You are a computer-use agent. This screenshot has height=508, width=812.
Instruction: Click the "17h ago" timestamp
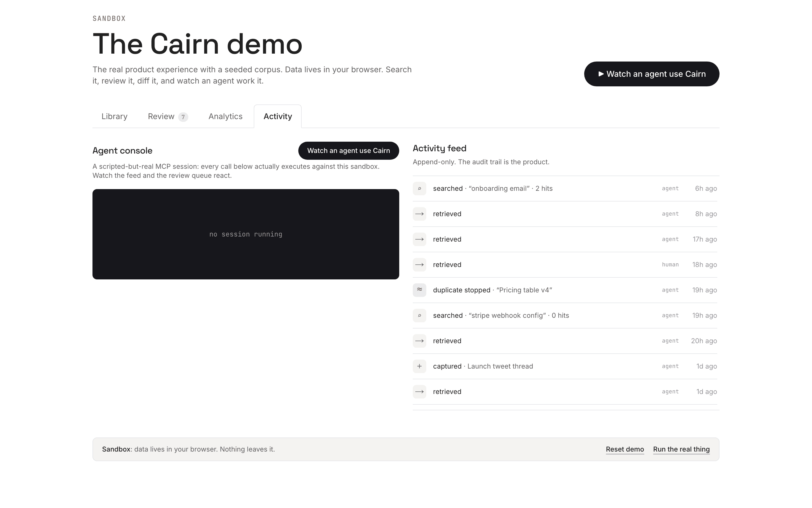point(705,239)
